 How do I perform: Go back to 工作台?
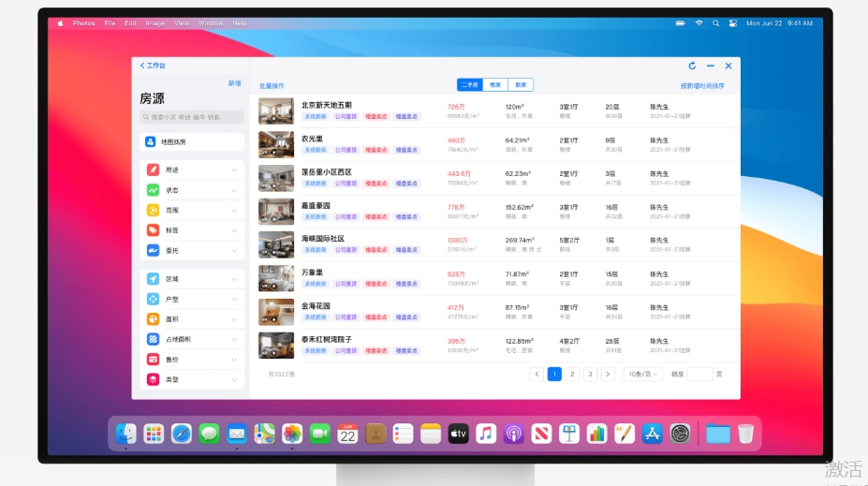point(153,66)
